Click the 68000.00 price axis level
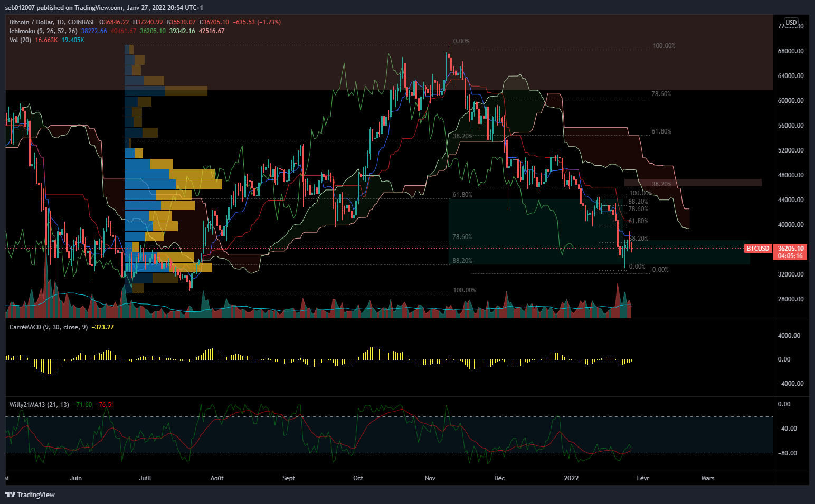Viewport: 815px width, 504px height. click(x=791, y=51)
